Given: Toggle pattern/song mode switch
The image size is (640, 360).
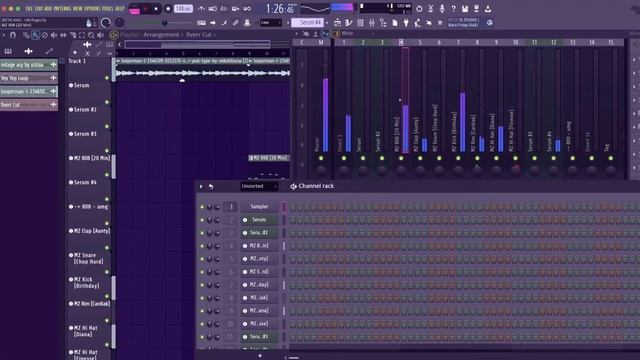Looking at the screenshot, I should click(x=134, y=9).
